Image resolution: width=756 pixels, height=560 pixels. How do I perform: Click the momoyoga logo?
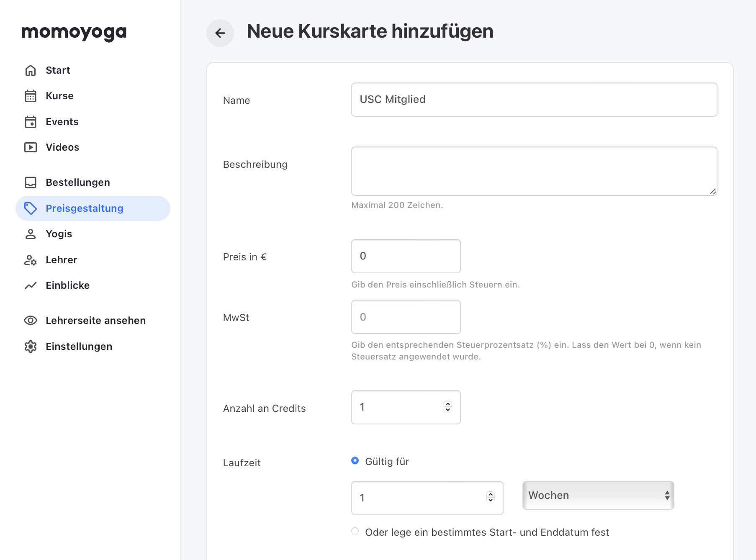point(74,33)
